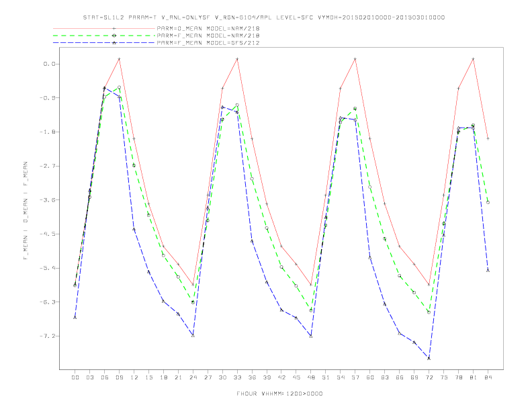Click the x-axis tick label 84
The height and width of the screenshot is (411, 532).
(488, 377)
